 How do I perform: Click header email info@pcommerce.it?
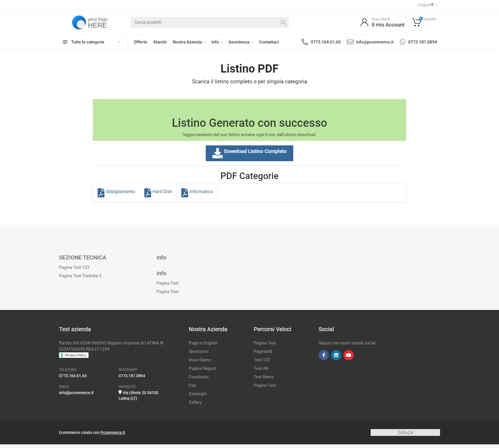[375, 42]
